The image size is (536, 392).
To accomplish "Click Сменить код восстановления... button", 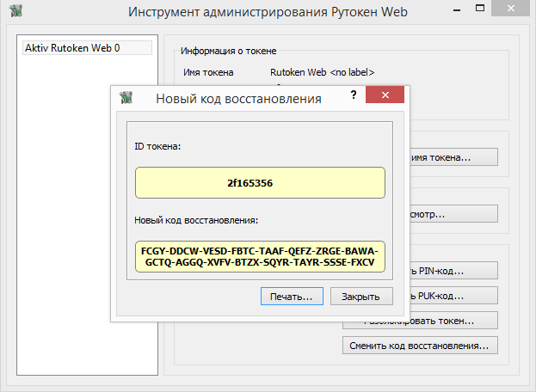I will [x=420, y=346].
